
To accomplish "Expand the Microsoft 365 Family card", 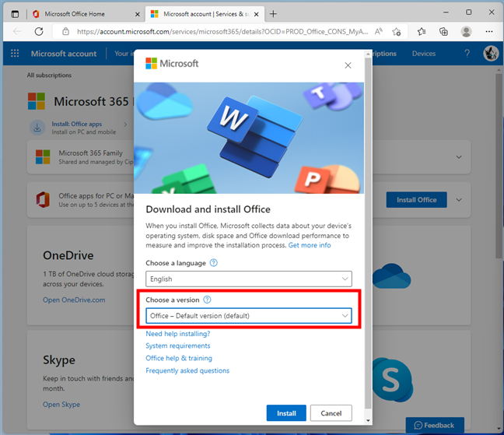I will point(459,157).
